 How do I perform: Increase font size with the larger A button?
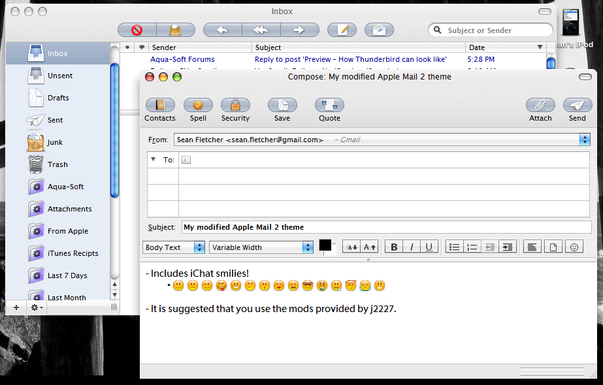370,247
